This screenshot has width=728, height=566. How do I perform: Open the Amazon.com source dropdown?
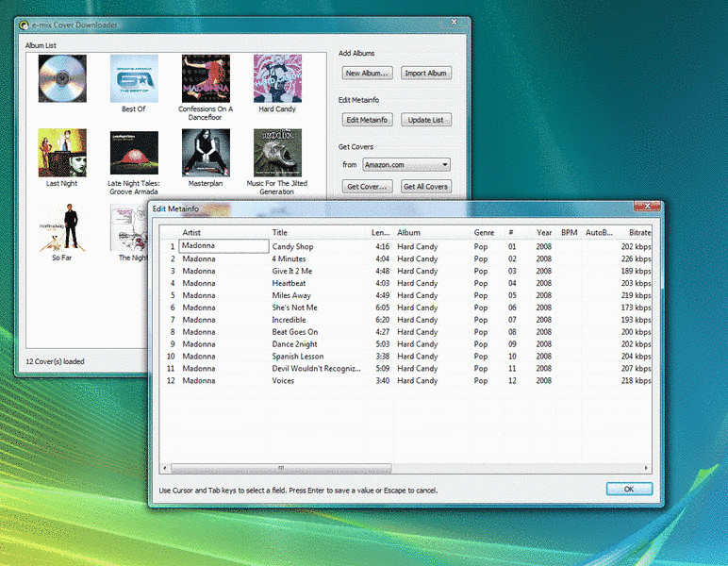click(x=406, y=164)
